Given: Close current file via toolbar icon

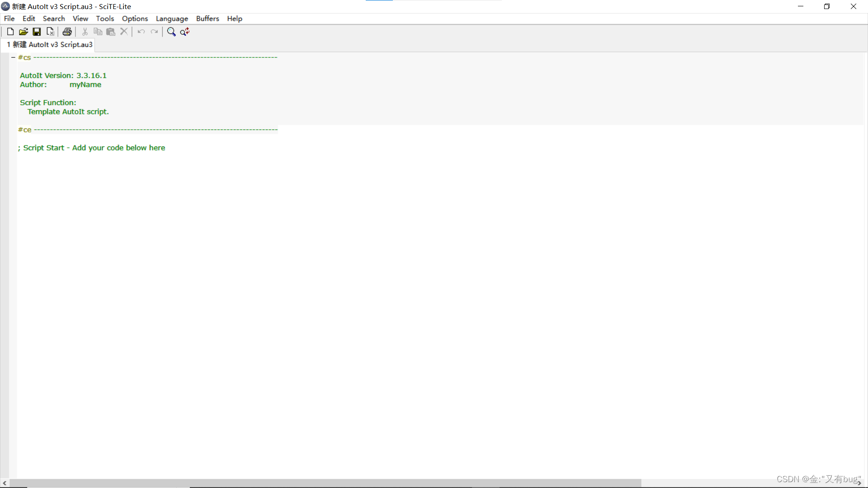Looking at the screenshot, I should point(50,32).
